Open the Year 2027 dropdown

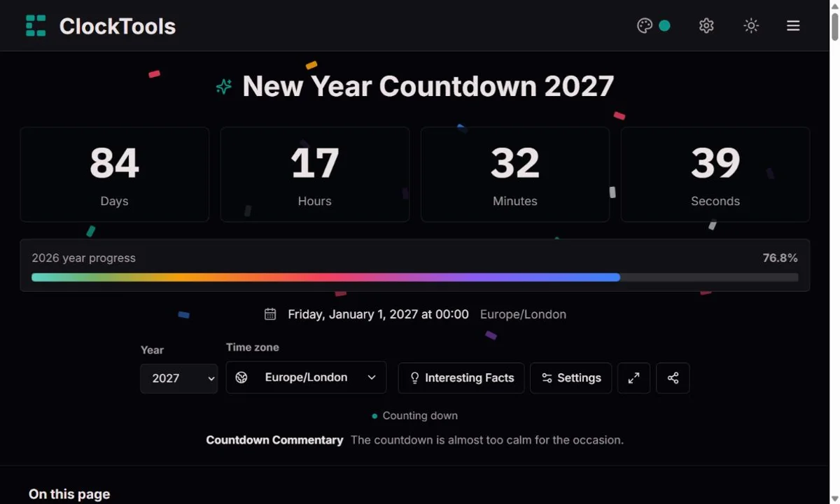179,378
